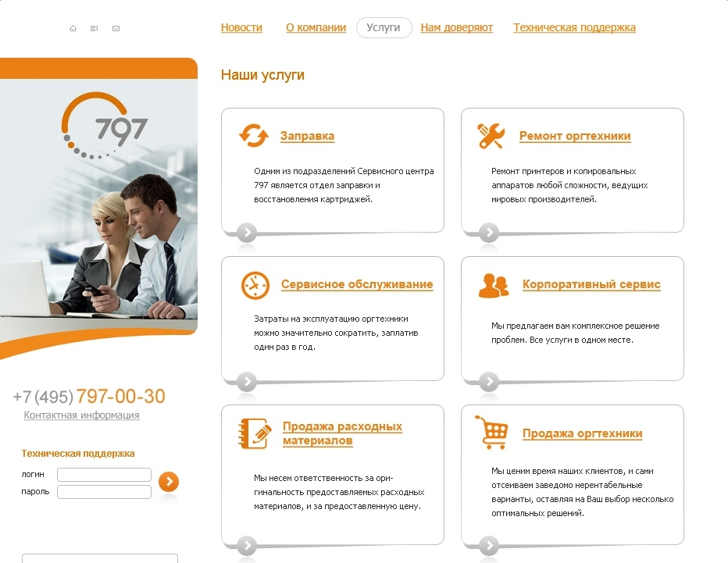The height and width of the screenshot is (563, 728).
Task: Click the Заправка refresh arrows icon
Action: [254, 136]
